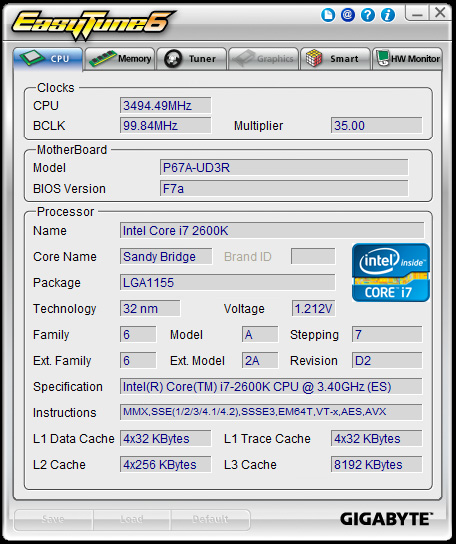Click the 'MotherBoard' group label
This screenshot has height=544, width=456.
(72, 150)
